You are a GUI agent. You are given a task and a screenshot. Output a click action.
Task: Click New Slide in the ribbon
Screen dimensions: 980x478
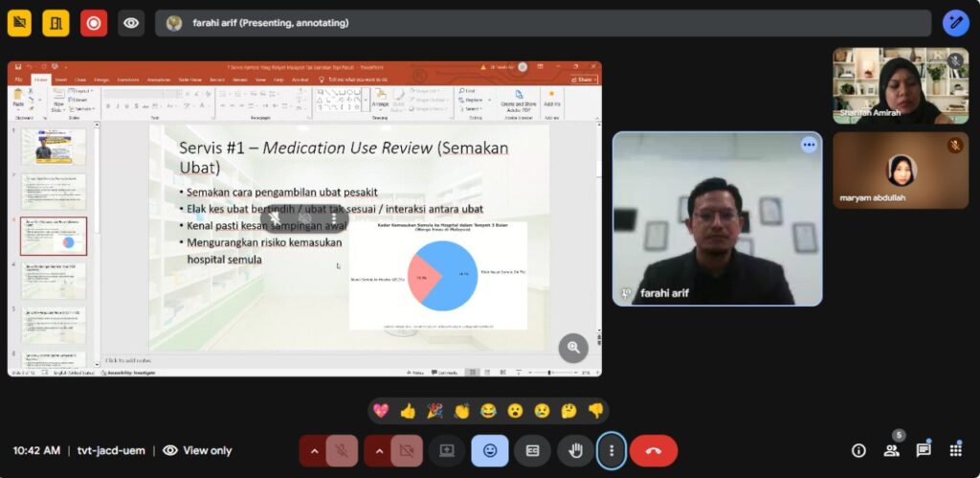click(x=58, y=101)
